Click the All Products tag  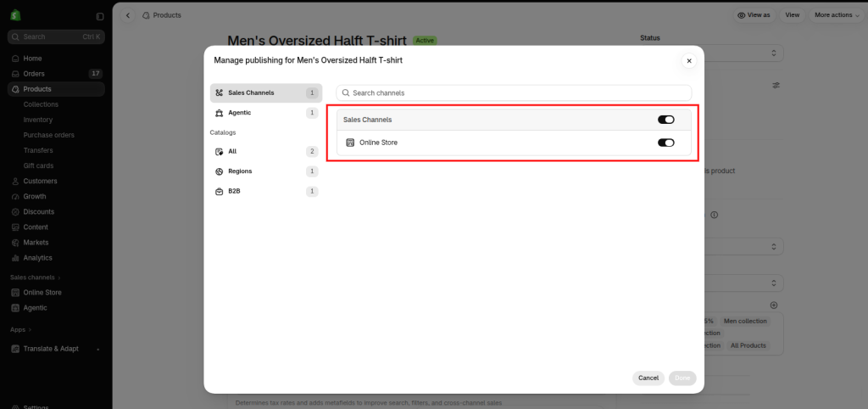tap(748, 346)
